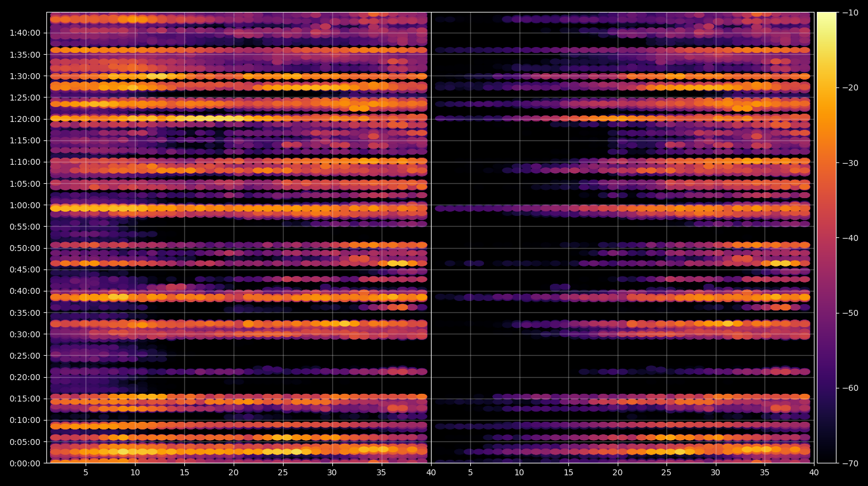Click the 1:35:00 time axis label
This screenshot has width=868, height=486.
point(25,55)
